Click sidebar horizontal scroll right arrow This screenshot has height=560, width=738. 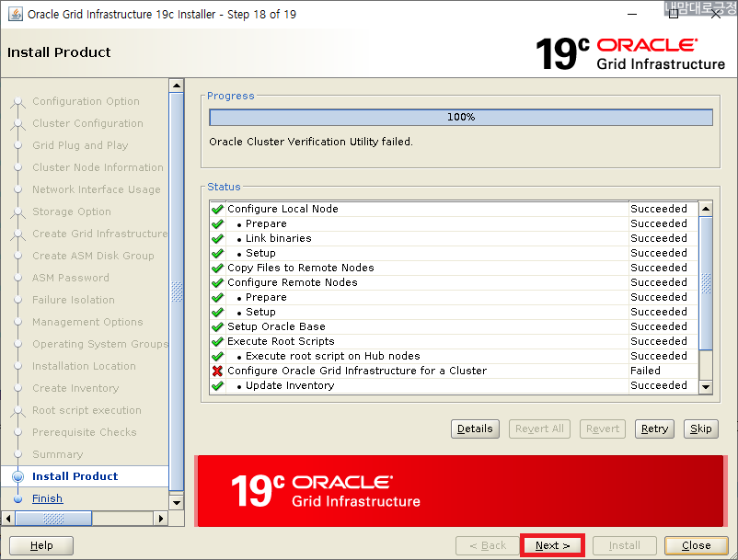click(x=161, y=519)
